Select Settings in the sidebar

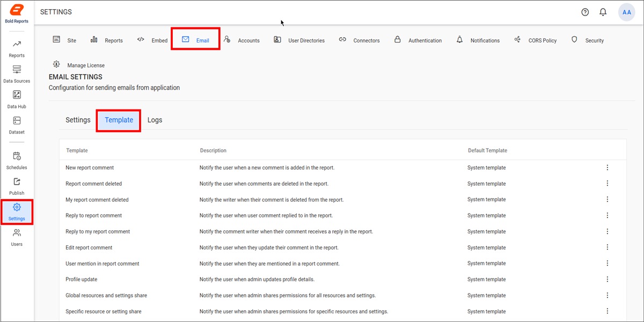pos(17,211)
